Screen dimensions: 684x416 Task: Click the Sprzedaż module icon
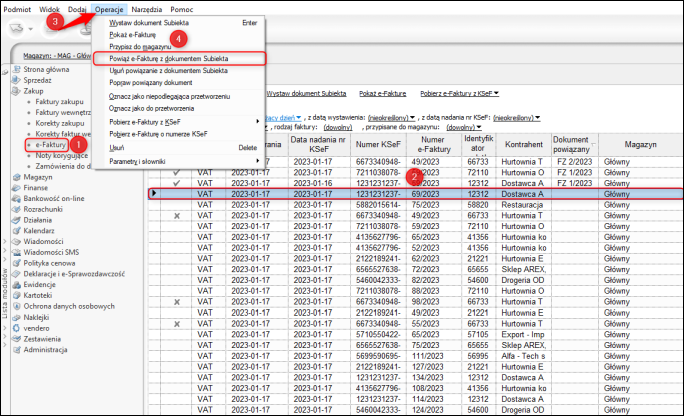(x=16, y=79)
